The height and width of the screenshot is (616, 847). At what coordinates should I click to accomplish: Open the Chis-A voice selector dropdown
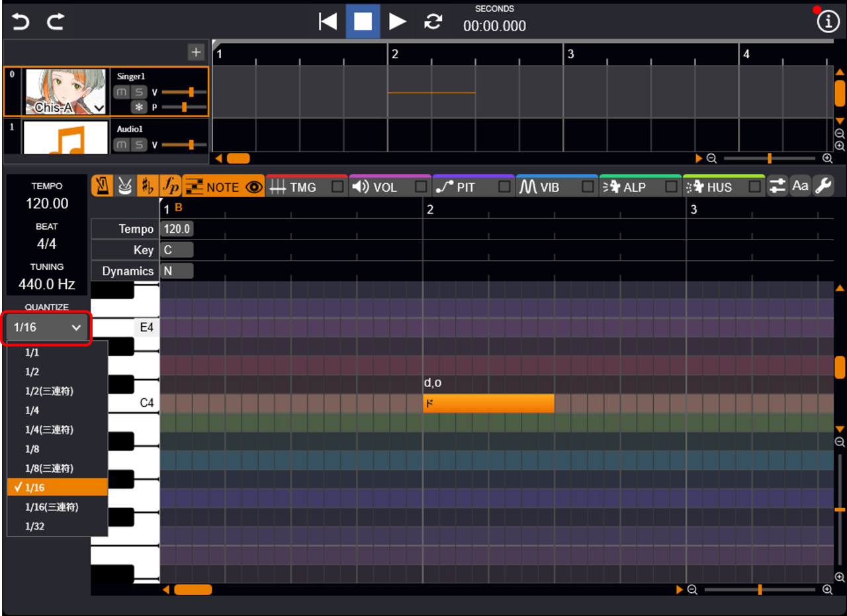coord(99,108)
